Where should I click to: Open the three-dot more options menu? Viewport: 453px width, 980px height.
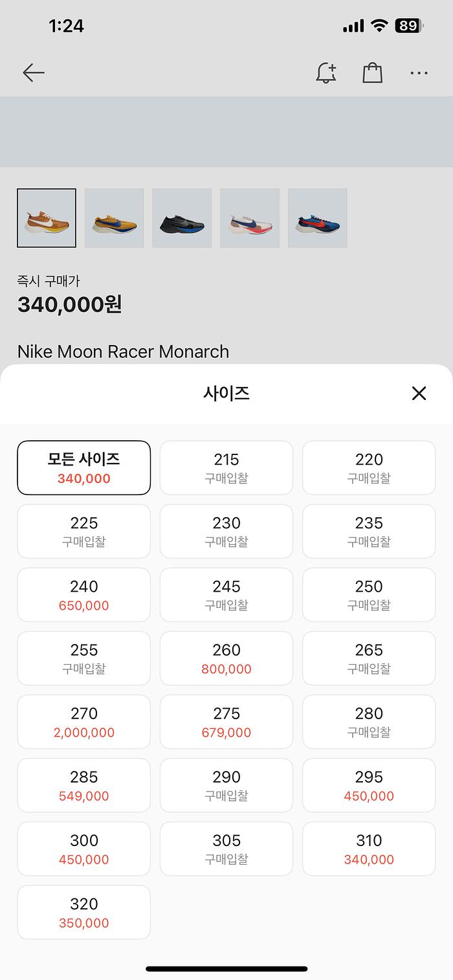pos(419,73)
